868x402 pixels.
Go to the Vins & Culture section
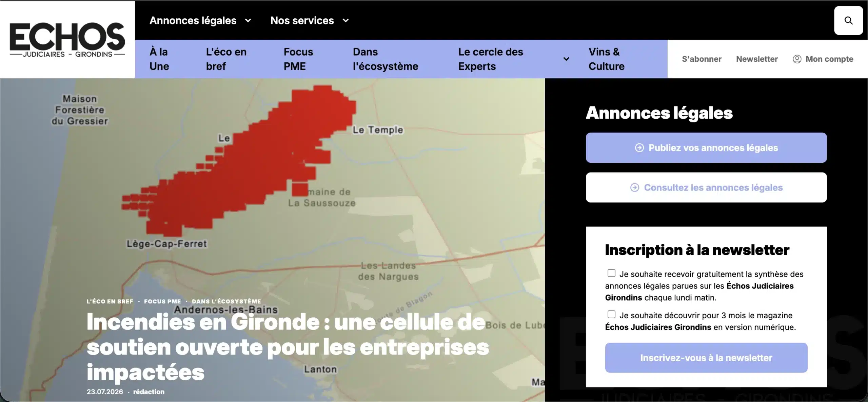point(607,59)
